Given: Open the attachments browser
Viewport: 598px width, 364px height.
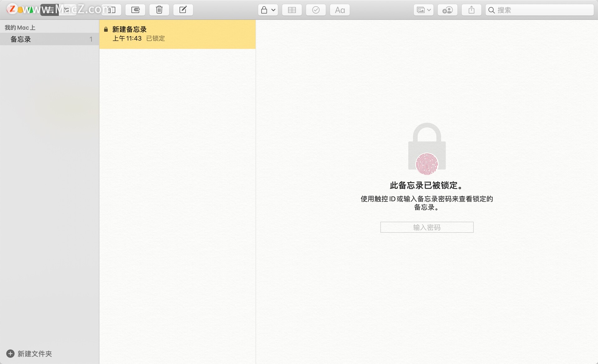Looking at the screenshot, I should (135, 10).
